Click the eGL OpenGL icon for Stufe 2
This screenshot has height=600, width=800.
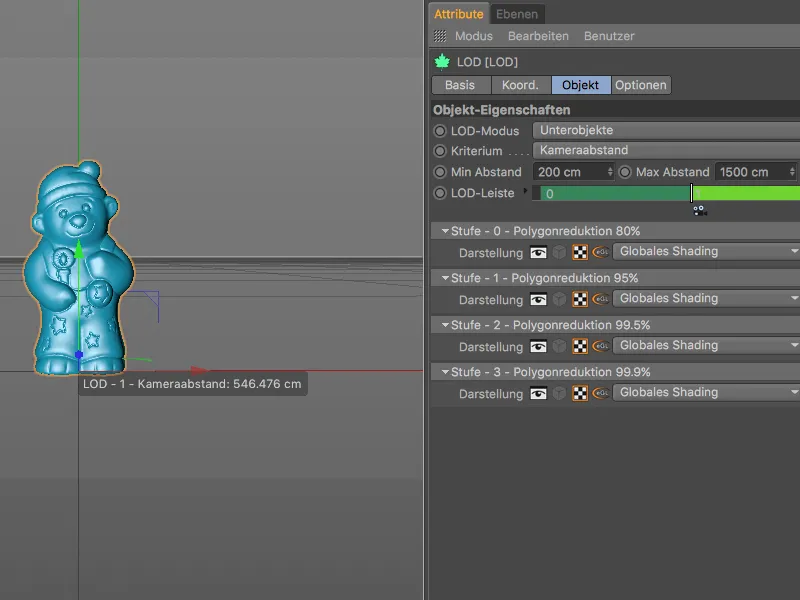[601, 346]
